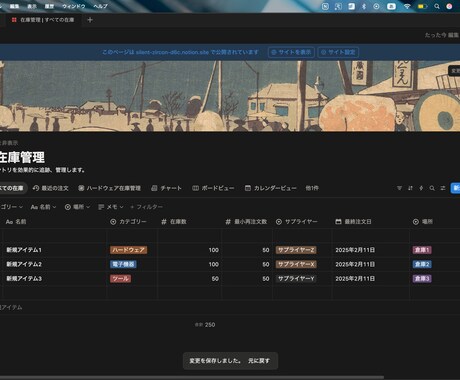Click the たった今 編集 timestamp

pos(442,35)
